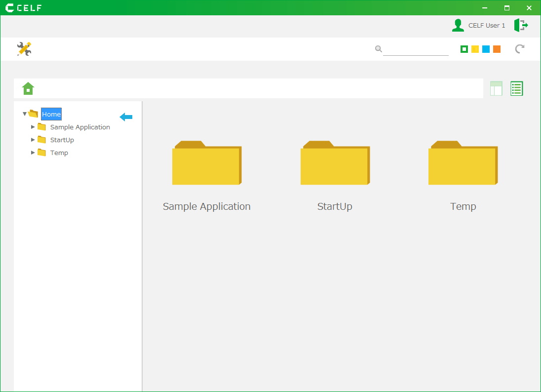Click the green Home icon in breadcrumb bar
Viewport: 541px width, 392px height.
click(x=28, y=88)
